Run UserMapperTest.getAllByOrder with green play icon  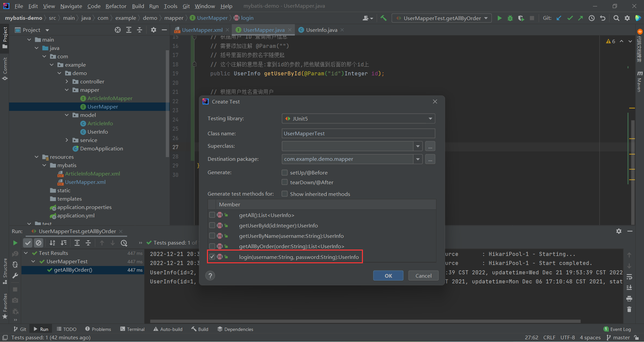[x=499, y=18]
